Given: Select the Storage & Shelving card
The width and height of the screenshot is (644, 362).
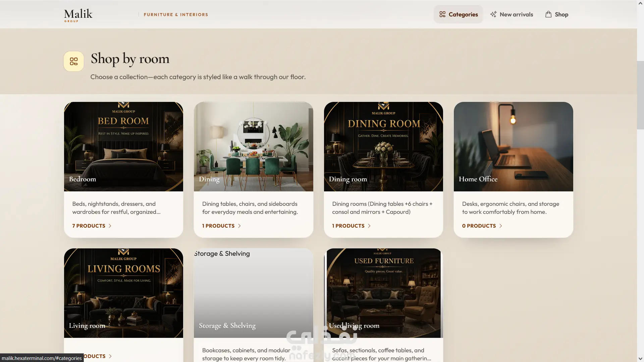Looking at the screenshot, I should coord(253,305).
